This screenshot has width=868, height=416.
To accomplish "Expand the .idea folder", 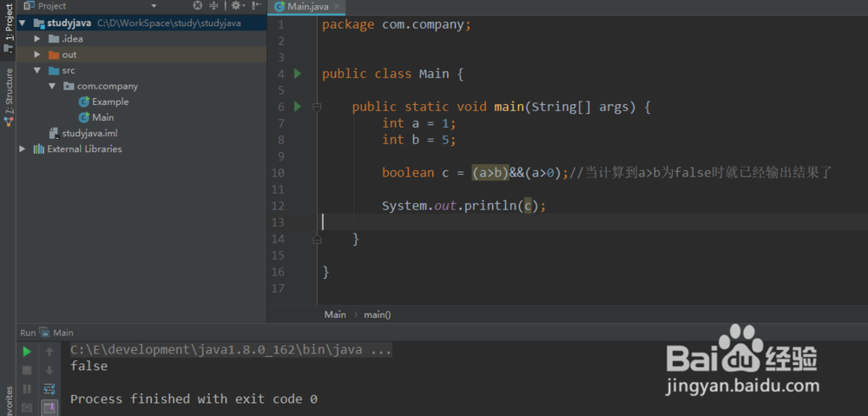I will pyautogui.click(x=37, y=39).
